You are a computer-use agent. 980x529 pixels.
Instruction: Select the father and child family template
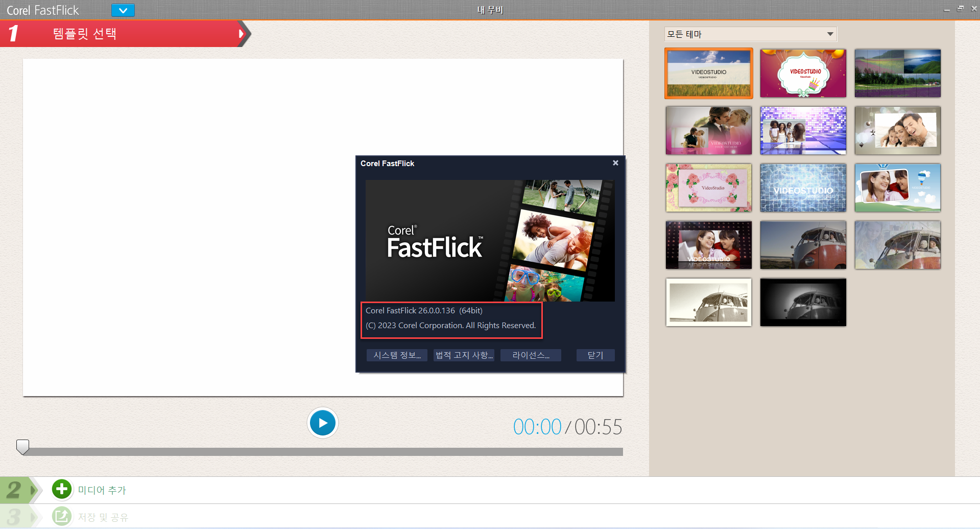(x=898, y=130)
